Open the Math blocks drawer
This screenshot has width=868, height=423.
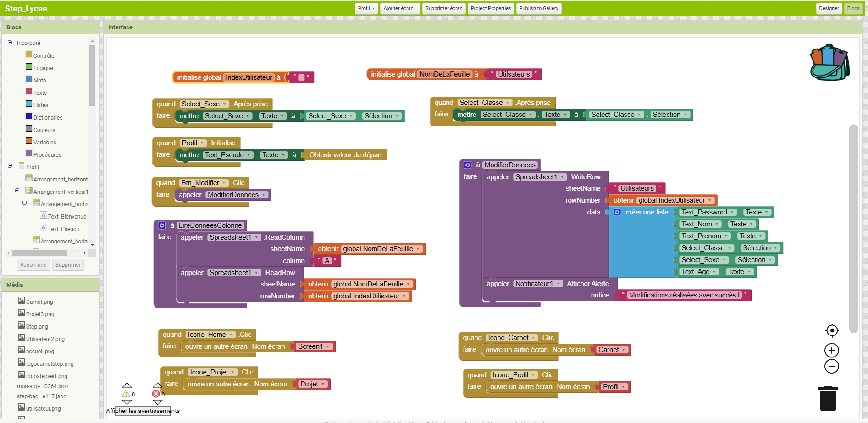pos(39,80)
